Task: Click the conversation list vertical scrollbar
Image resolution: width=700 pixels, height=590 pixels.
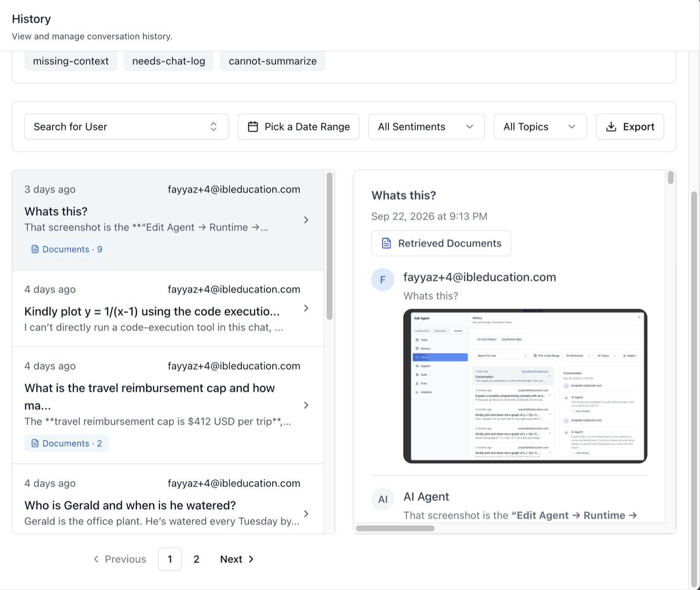Action: pos(330,246)
